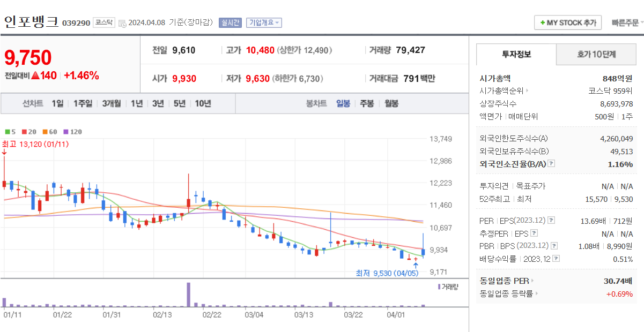Click help icon beside PER EPS(2023.12)
Image resolution: width=644 pixels, height=332 pixels.
pyautogui.click(x=551, y=221)
